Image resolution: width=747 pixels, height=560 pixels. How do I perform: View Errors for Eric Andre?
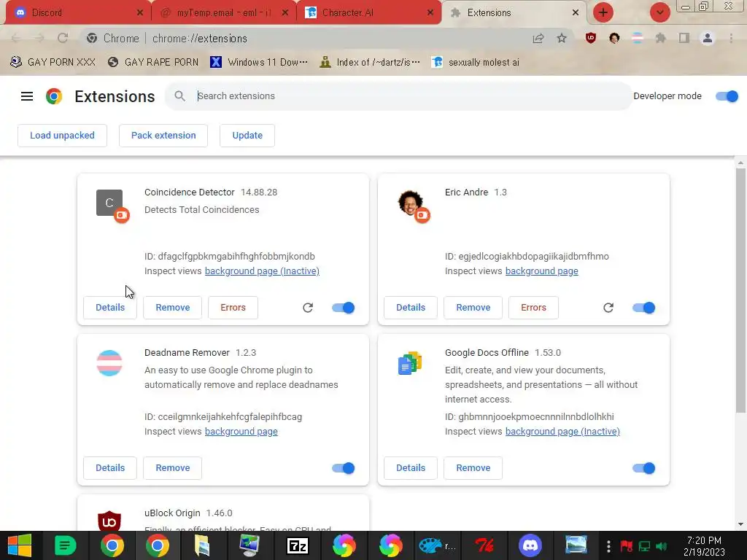click(533, 308)
